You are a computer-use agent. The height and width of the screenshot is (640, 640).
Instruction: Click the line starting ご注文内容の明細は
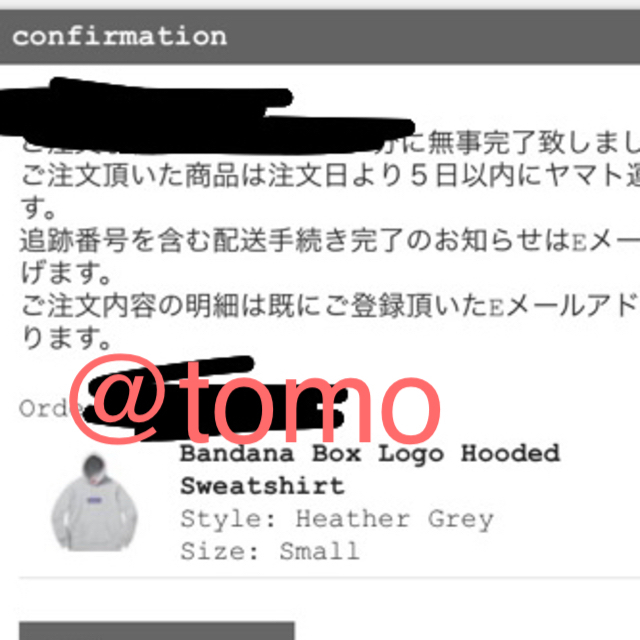tap(331, 306)
